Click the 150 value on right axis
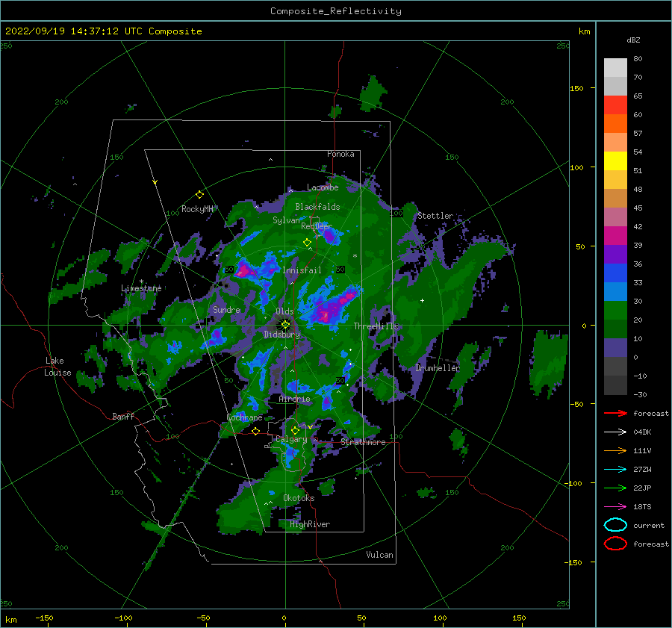This screenshot has width=672, height=628. coord(576,88)
